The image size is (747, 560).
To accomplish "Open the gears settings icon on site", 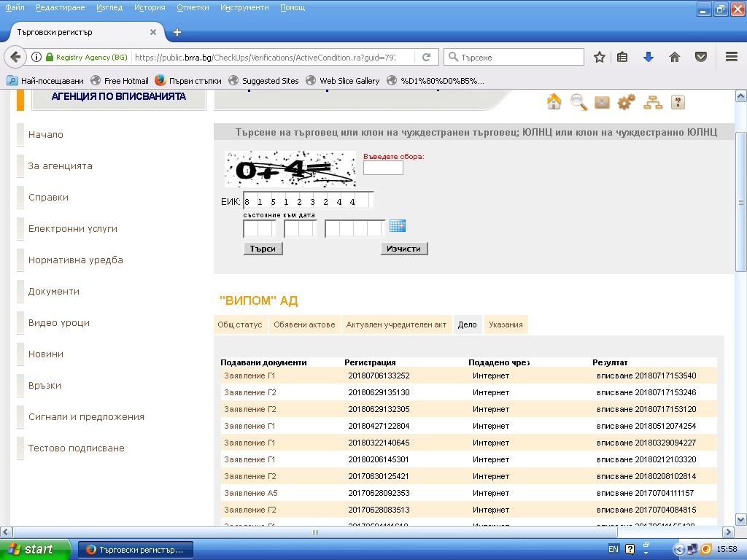I will coord(627,102).
